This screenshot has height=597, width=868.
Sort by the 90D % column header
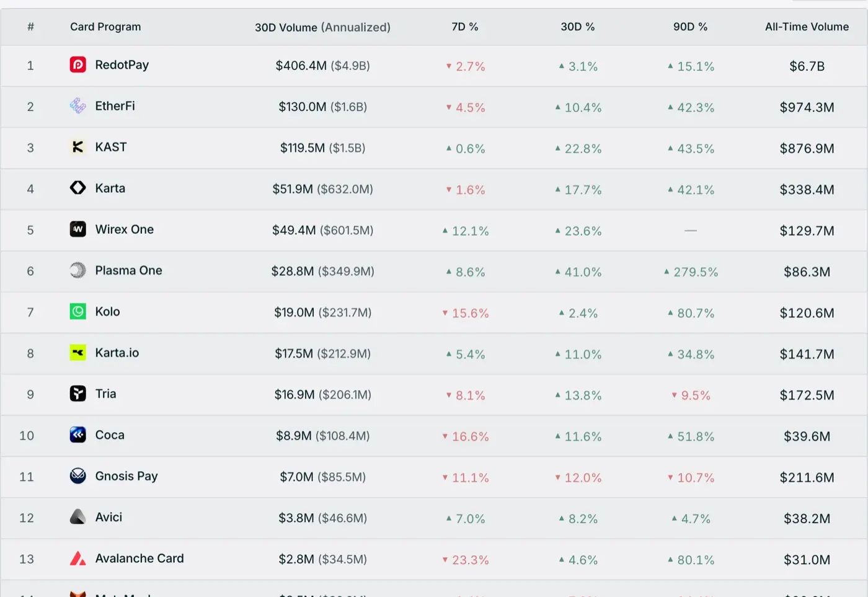691,27
